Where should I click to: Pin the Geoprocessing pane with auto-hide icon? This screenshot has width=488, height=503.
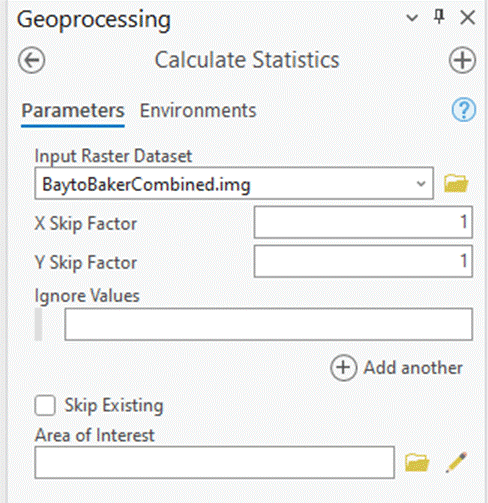click(439, 16)
